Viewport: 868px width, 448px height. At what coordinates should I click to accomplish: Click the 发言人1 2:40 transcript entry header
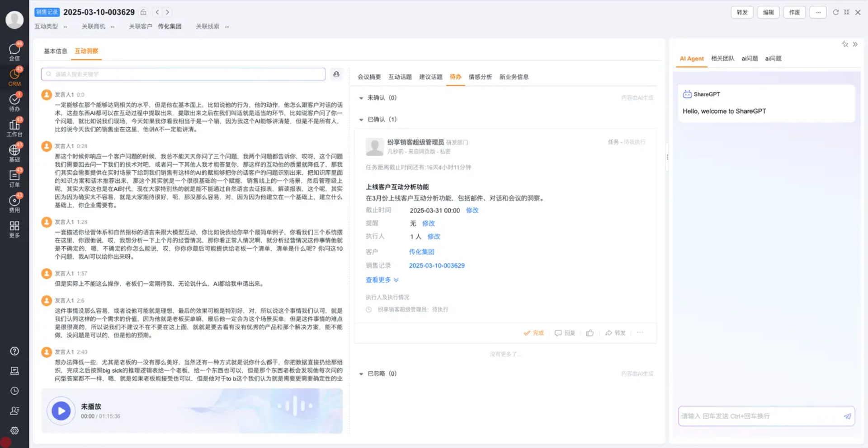click(71, 352)
